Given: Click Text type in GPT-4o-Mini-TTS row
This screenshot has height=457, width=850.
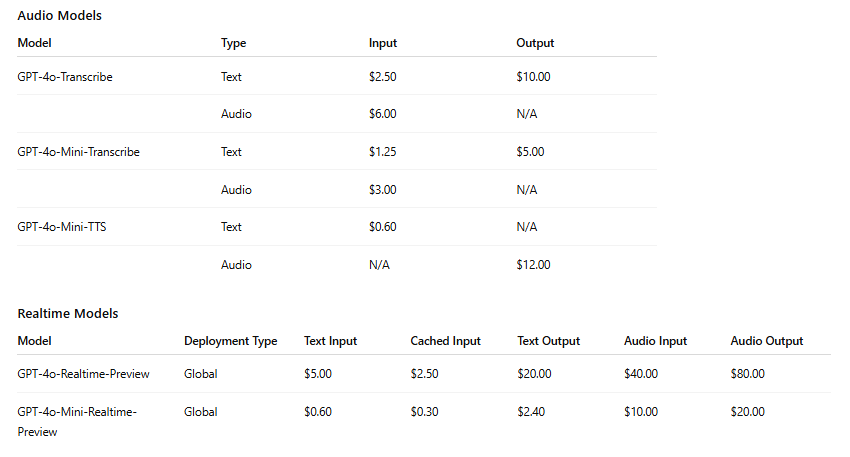Looking at the screenshot, I should pyautogui.click(x=231, y=227).
